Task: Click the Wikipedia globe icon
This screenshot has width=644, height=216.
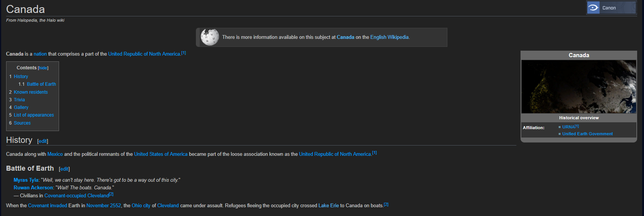Action: (x=210, y=37)
